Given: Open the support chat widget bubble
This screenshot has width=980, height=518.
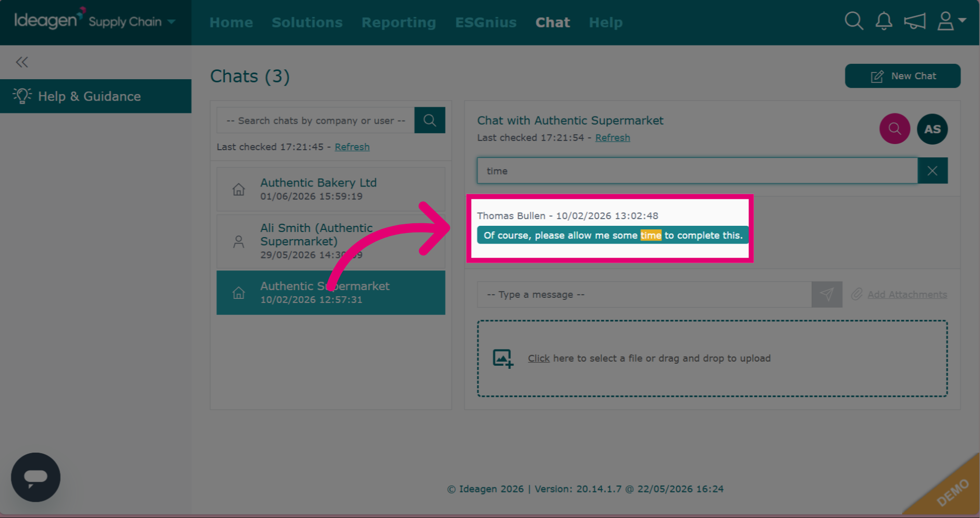Looking at the screenshot, I should click(x=36, y=477).
